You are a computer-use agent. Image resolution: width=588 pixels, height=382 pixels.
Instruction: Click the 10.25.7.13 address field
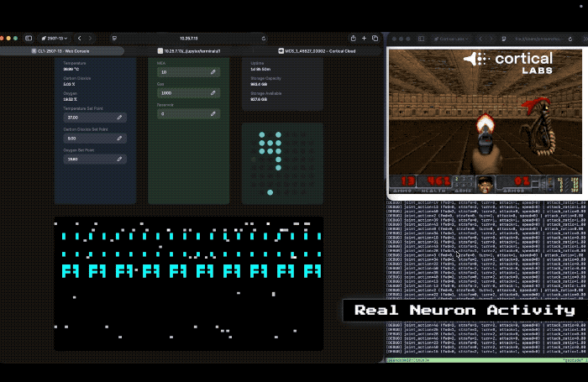189,39
